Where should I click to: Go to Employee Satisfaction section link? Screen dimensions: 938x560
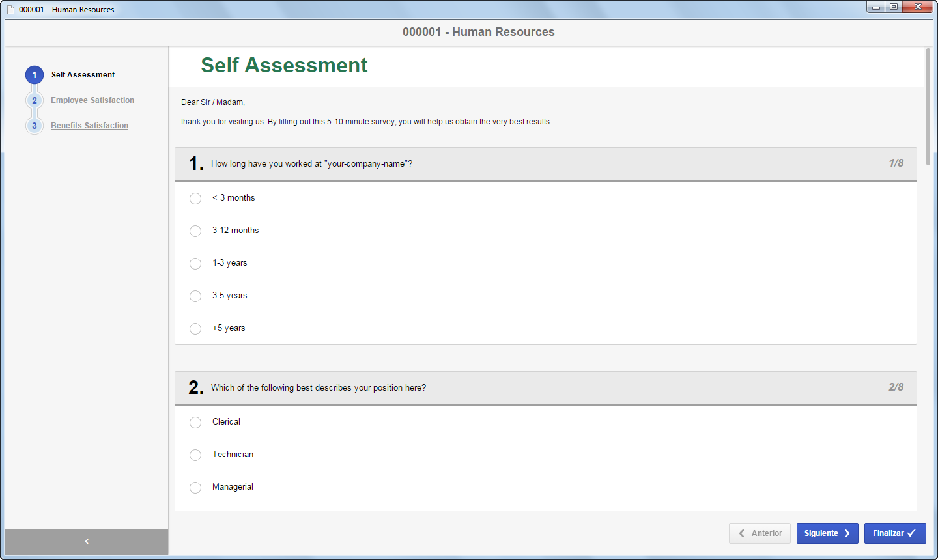(92, 100)
